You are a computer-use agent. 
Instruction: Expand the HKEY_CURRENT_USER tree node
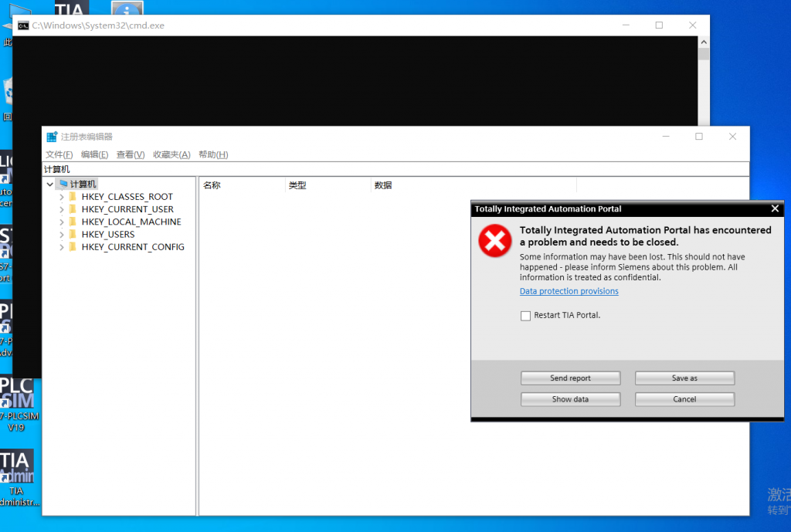pos(62,209)
